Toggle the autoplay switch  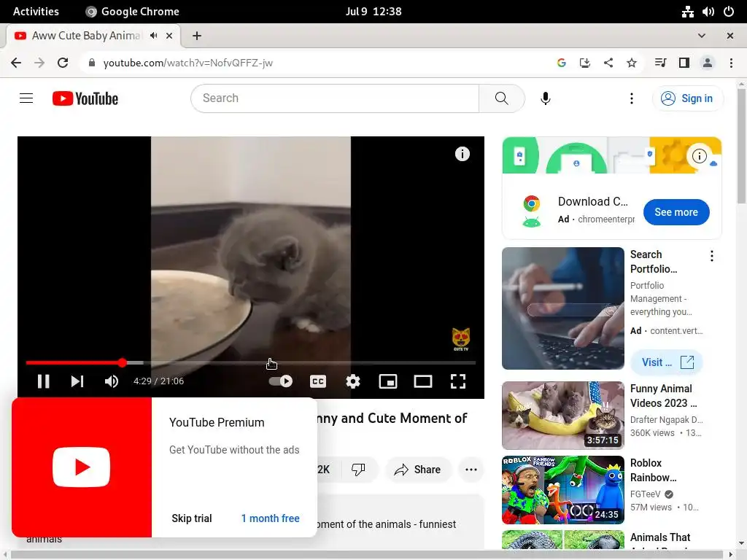(x=281, y=381)
